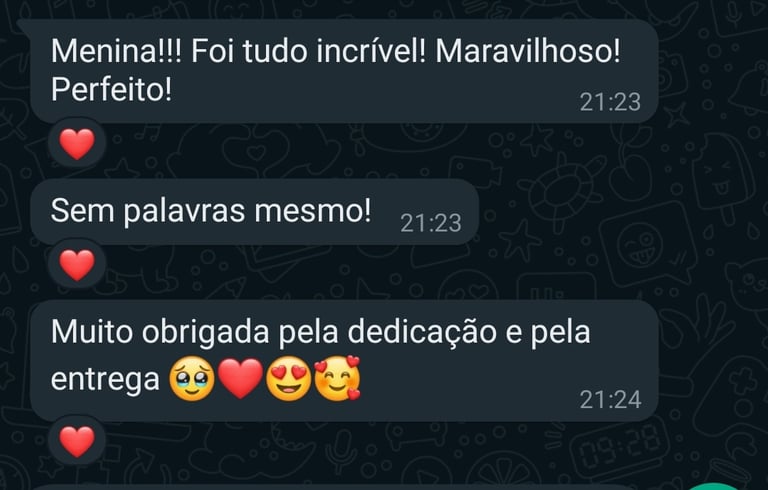Tap the heart reaction under the "Muito obrigada" message
768x490 pixels.
click(x=77, y=441)
